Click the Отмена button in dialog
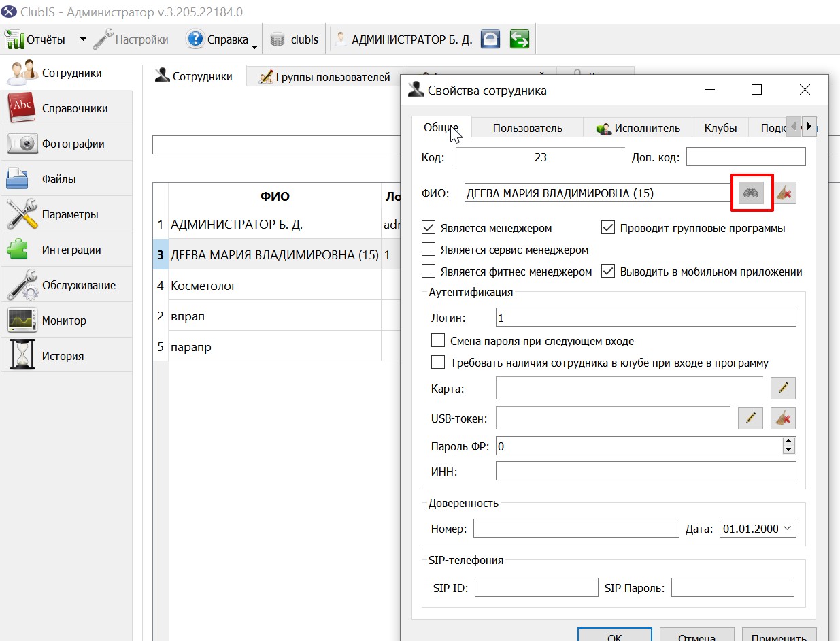 point(697,634)
